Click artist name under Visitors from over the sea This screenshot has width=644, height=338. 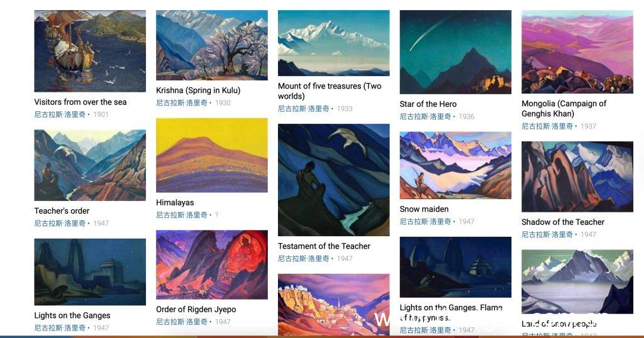(x=60, y=114)
